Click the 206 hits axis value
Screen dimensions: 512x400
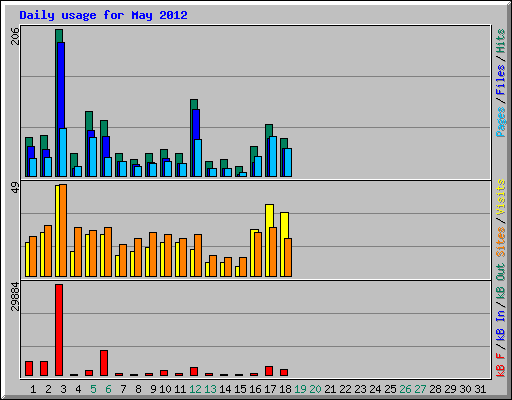(15, 36)
